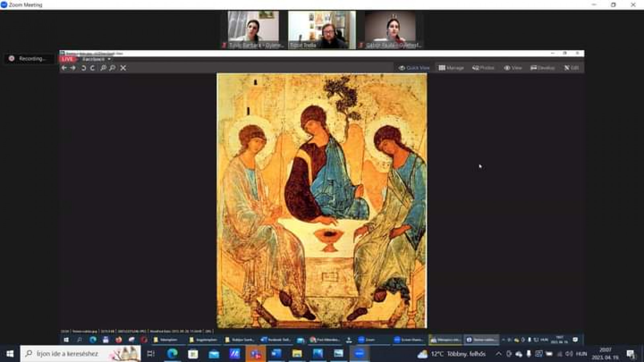
Task: Click Start button in shared screen taskbar
Action: 66,340
